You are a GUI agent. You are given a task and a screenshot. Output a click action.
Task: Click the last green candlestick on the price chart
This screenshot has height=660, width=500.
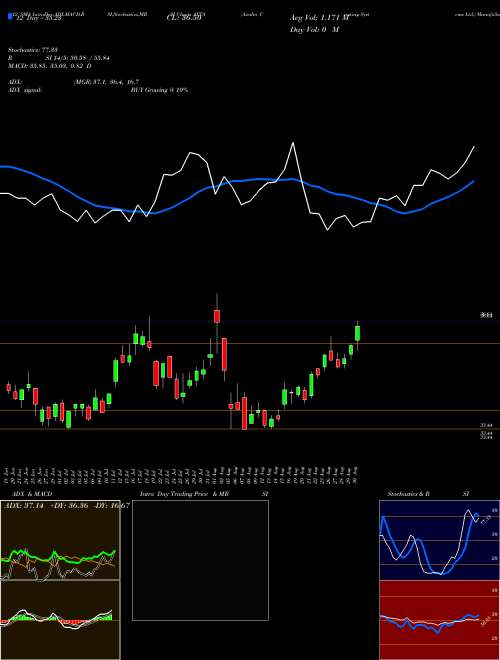[357, 333]
